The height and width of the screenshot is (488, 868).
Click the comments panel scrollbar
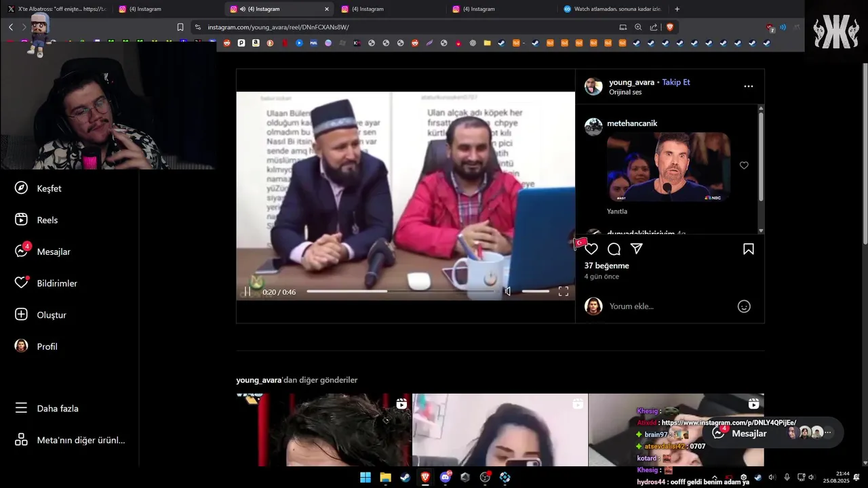[761, 156]
